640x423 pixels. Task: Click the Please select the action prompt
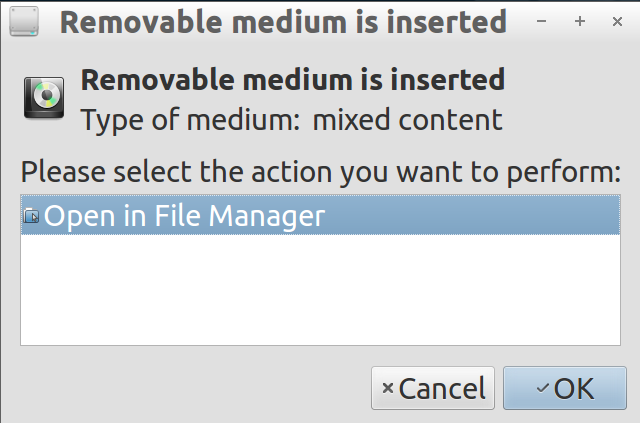click(321, 171)
